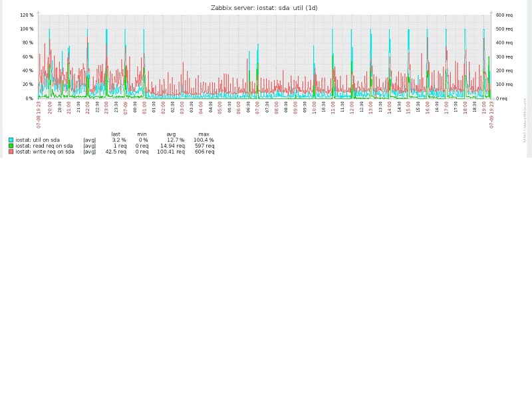The width and height of the screenshot is (532, 399).
Task: Click the 'max' column header in legend
Action: click(204, 134)
